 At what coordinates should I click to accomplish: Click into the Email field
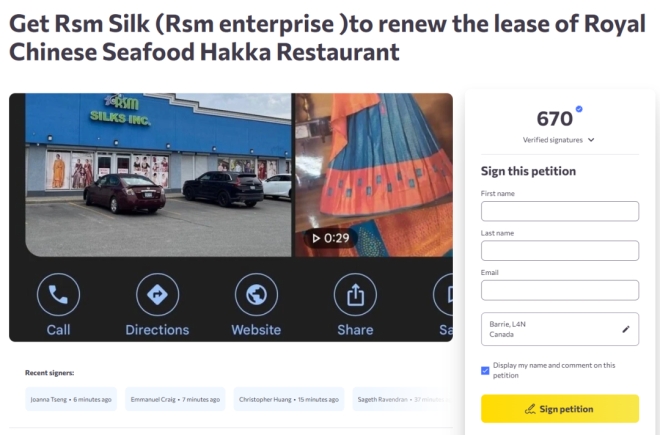(560, 290)
